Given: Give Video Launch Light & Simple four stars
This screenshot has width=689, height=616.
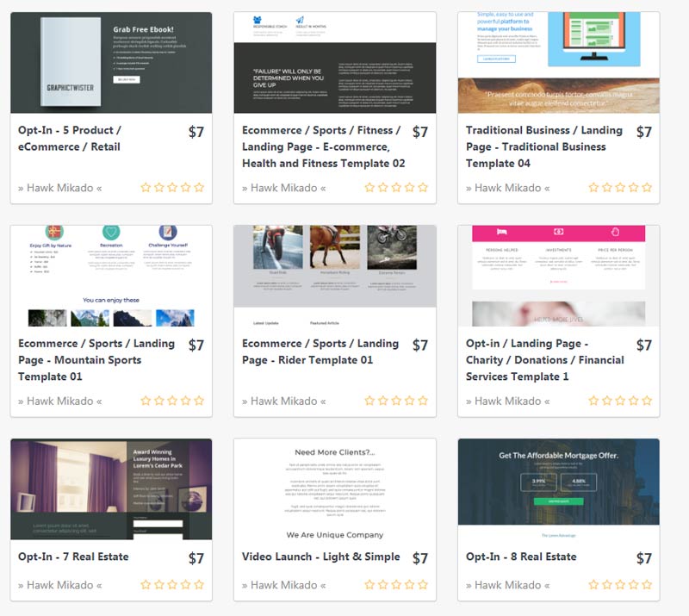Looking at the screenshot, I should 410,585.
